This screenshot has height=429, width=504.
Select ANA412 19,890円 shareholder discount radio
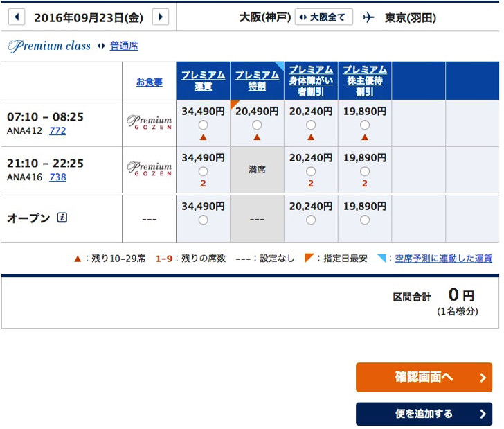(365, 125)
